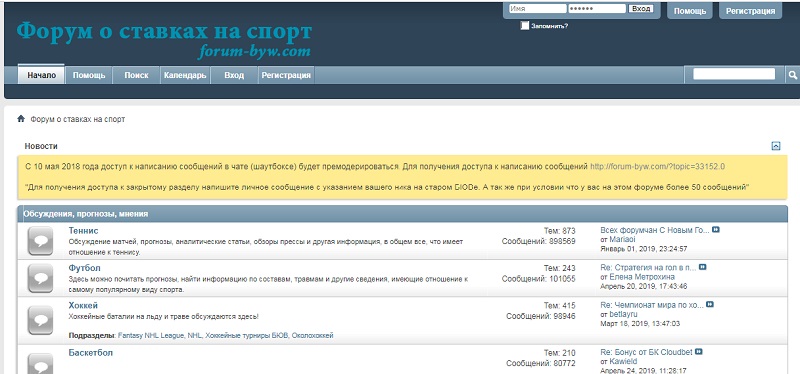
Task: Open last post arrow for Теннис board
Action: pyautogui.click(x=716, y=230)
